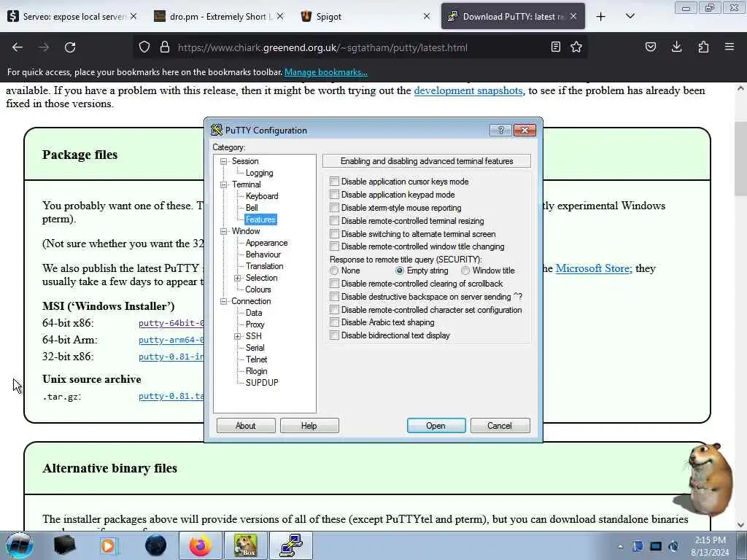Click the PuTTY dialog question-mark help button

click(x=500, y=130)
